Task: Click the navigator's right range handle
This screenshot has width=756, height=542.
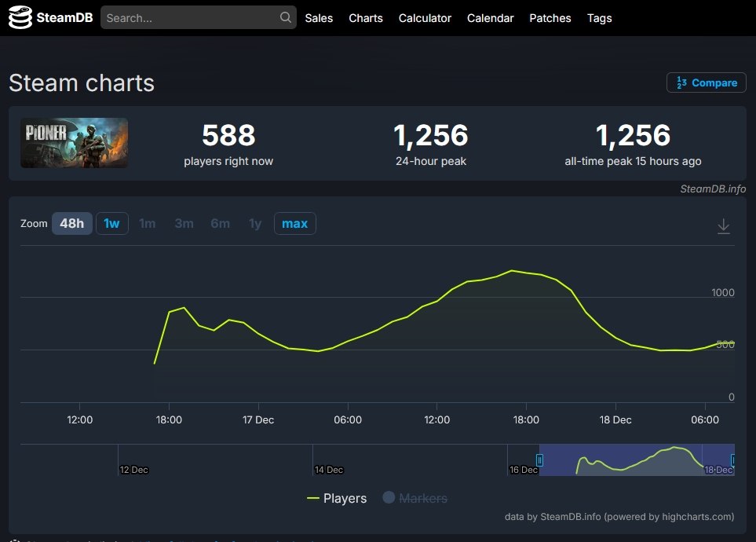Action: coord(733,460)
